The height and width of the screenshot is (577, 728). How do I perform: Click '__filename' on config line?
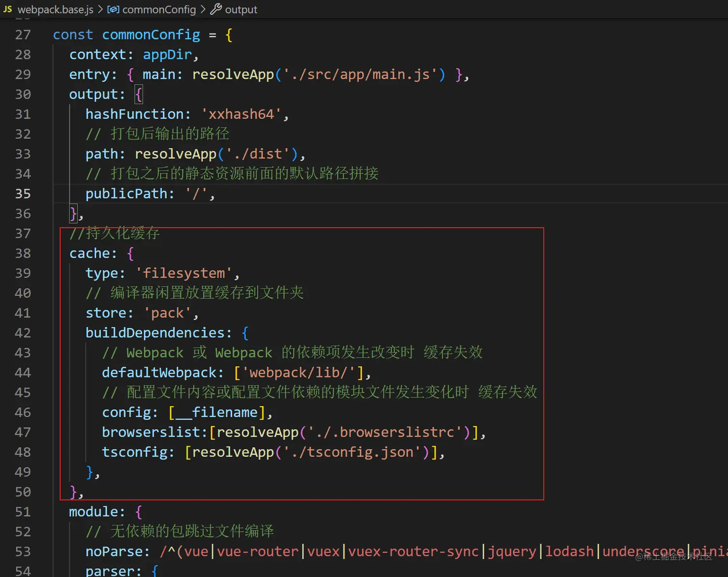tap(217, 412)
